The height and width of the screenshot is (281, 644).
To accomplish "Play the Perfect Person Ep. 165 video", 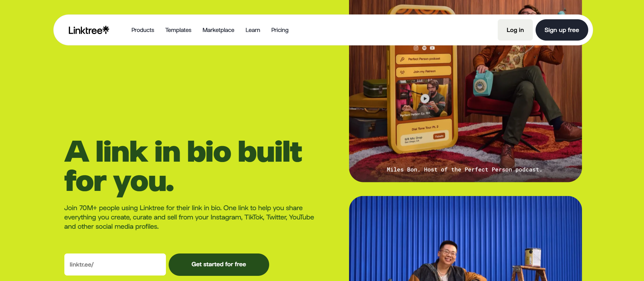I will coord(425,99).
